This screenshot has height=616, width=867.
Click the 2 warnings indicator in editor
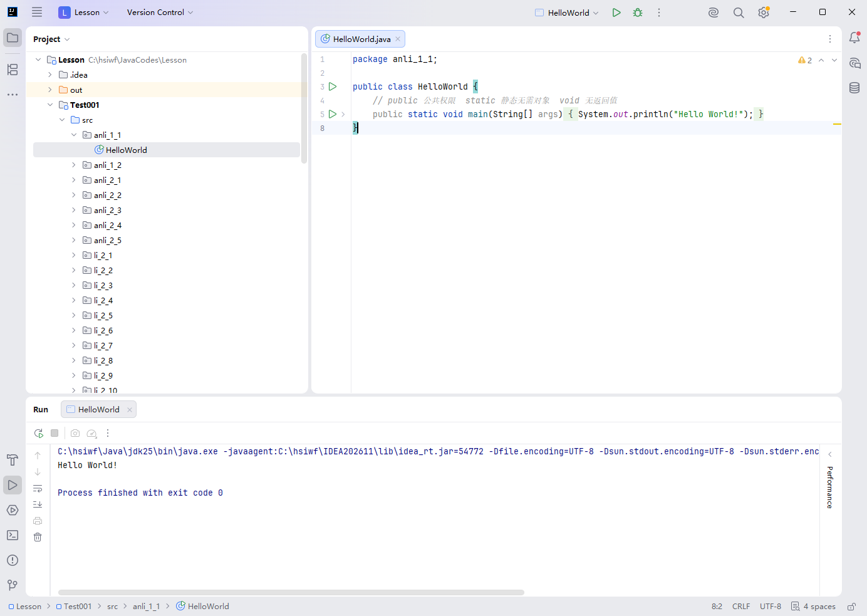(x=805, y=60)
